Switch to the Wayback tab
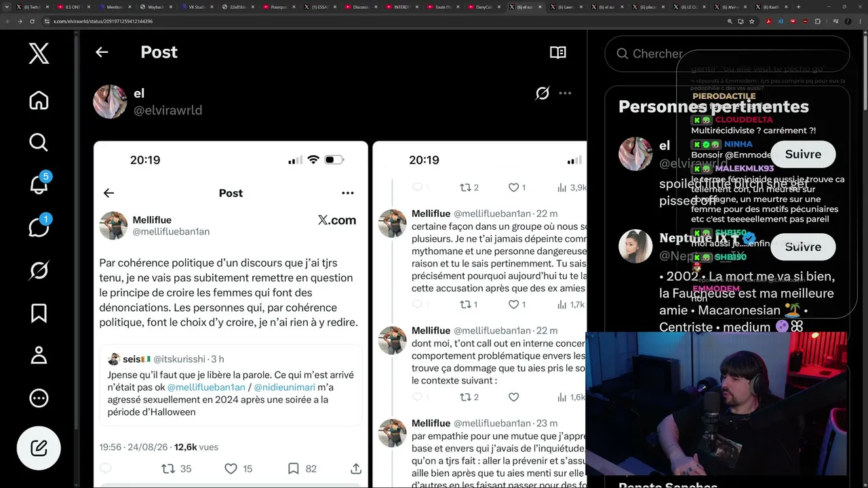Viewport: 868px width, 488px height. [x=156, y=7]
